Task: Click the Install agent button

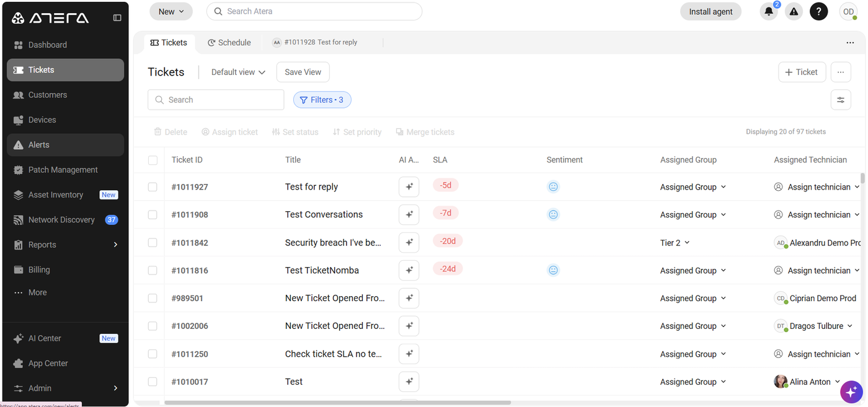Action: (x=711, y=11)
